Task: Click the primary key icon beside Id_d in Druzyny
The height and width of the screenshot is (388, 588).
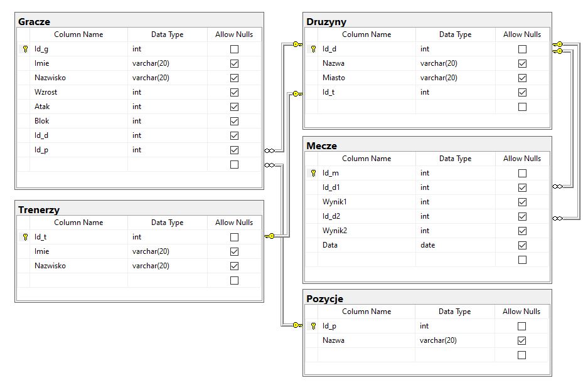Action: point(313,49)
